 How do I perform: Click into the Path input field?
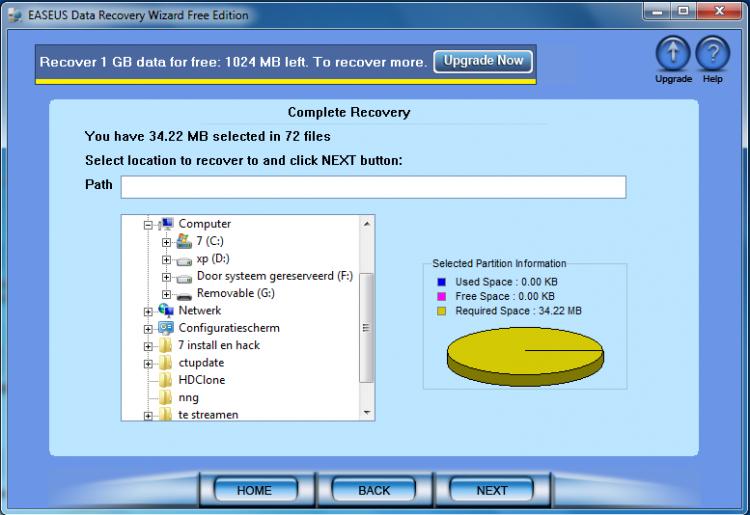point(373,187)
